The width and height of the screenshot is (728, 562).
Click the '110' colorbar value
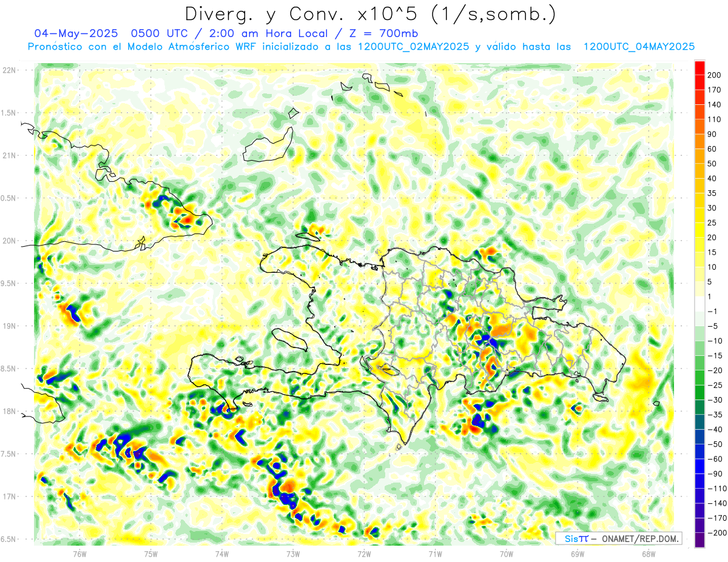pyautogui.click(x=714, y=119)
